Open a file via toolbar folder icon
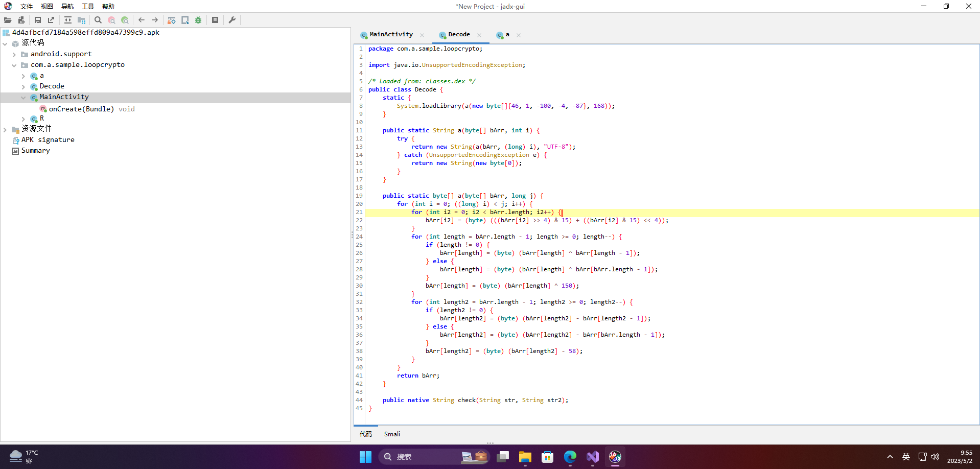The width and height of the screenshot is (980, 469). [8, 20]
